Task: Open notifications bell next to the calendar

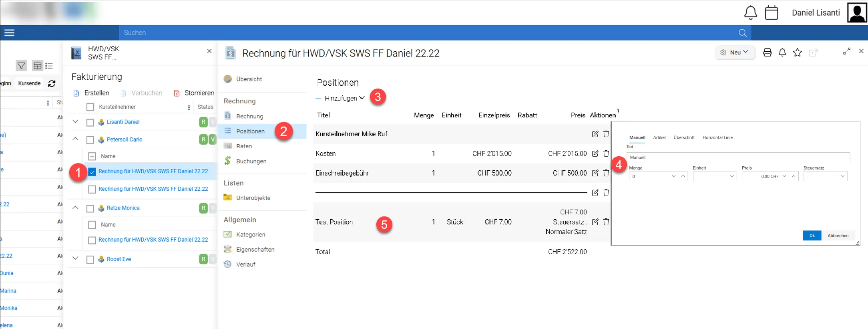Action: 750,13
